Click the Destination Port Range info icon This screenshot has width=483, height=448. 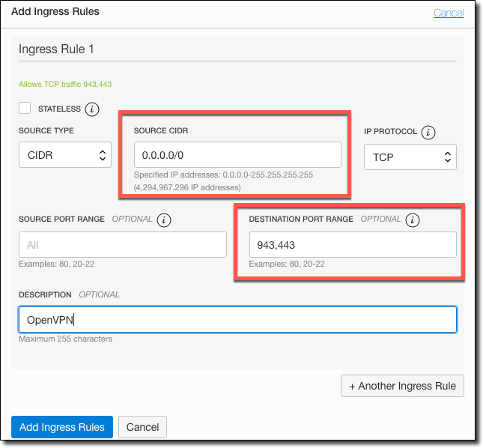[x=412, y=220]
